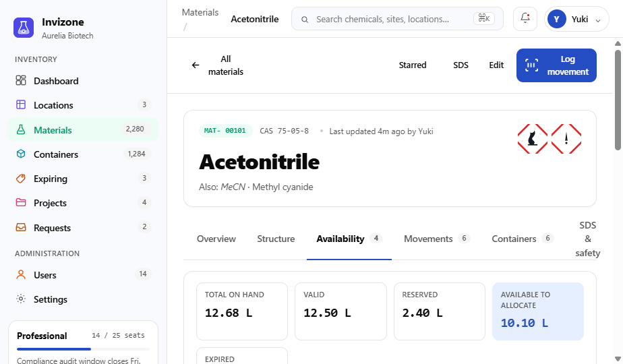Screen dimensions: 623x364
Task: Open the notifications bell
Action: coord(525,18)
